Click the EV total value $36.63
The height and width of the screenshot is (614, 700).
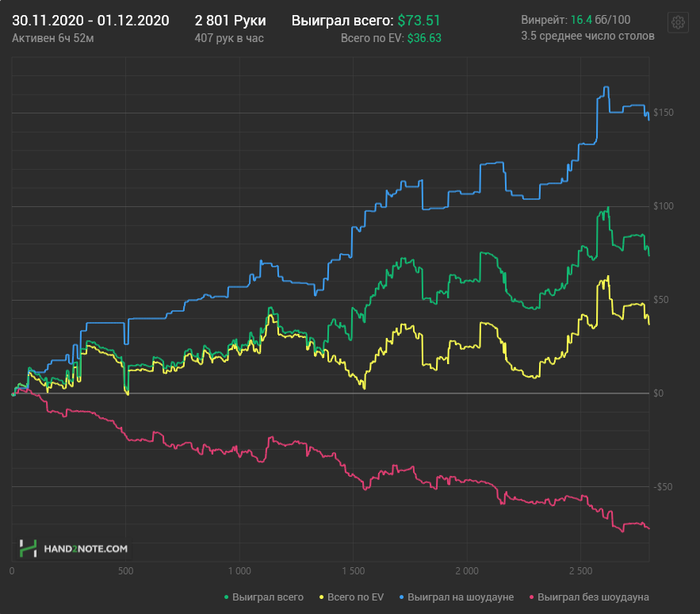click(424, 38)
